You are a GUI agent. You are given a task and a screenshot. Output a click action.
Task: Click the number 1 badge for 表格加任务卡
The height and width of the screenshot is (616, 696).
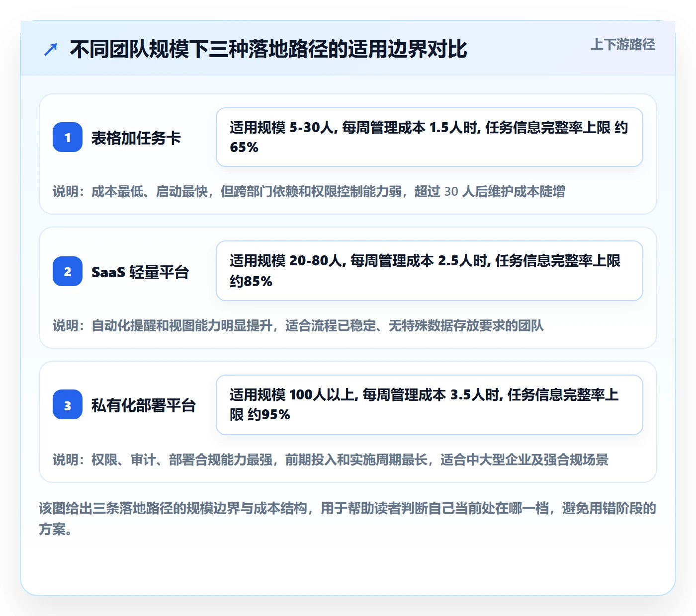[x=68, y=137]
